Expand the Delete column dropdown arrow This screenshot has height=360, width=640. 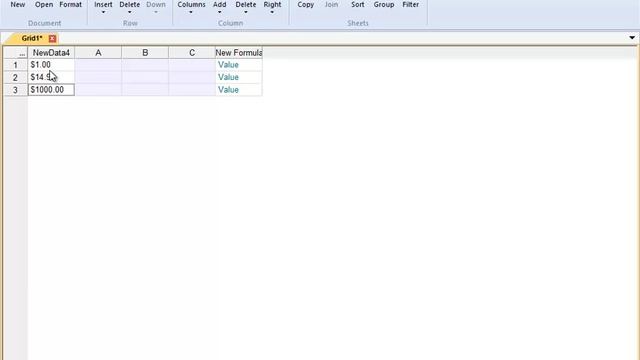pyautogui.click(x=246, y=12)
